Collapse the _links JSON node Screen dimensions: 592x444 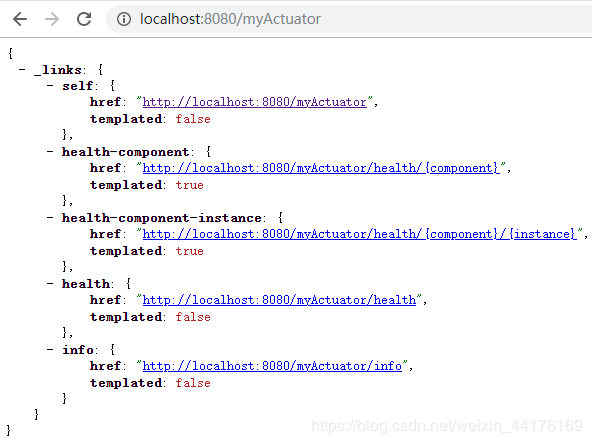coord(22,69)
